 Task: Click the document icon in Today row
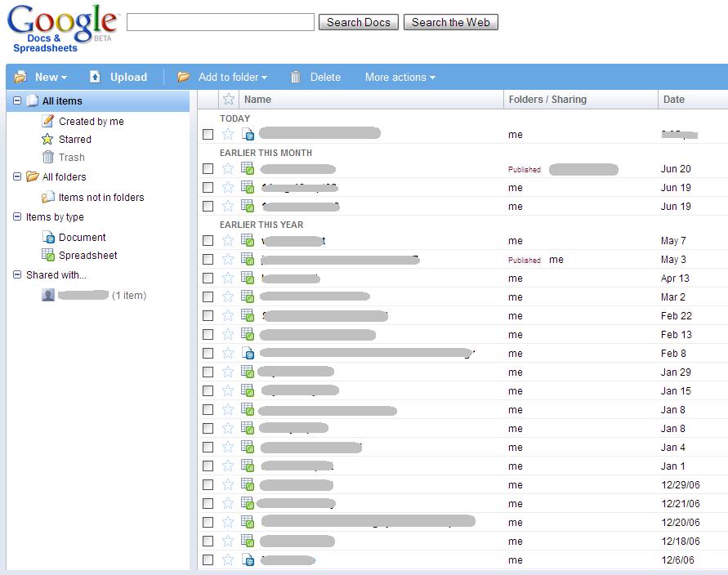coord(248,134)
